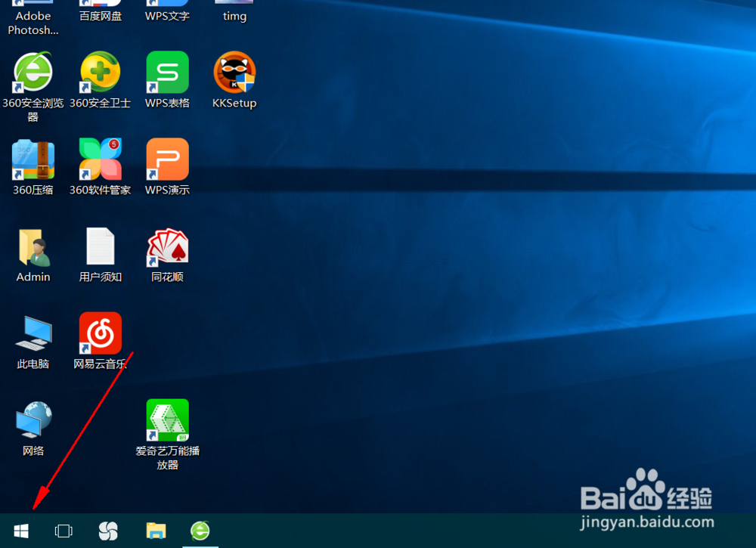Select the 360安全浏览器 desktop icon

pos(33,73)
